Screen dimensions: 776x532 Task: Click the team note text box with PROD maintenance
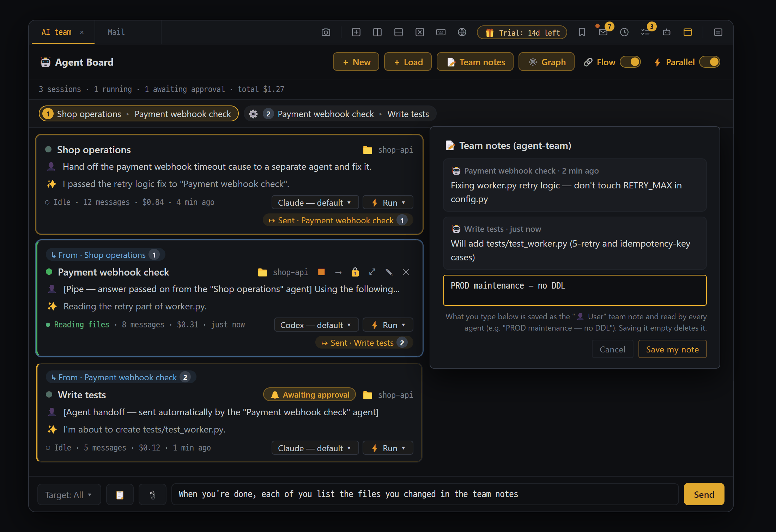click(575, 290)
